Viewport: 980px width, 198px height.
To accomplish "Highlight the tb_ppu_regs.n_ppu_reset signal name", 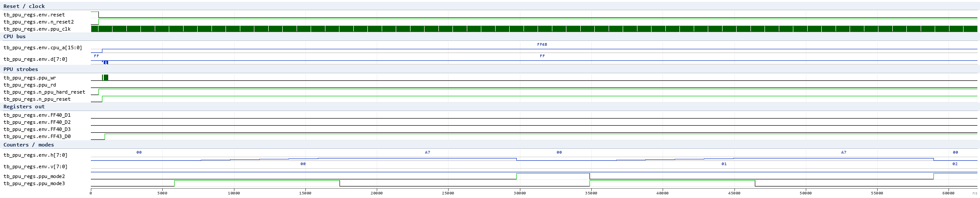I will pos(37,99).
